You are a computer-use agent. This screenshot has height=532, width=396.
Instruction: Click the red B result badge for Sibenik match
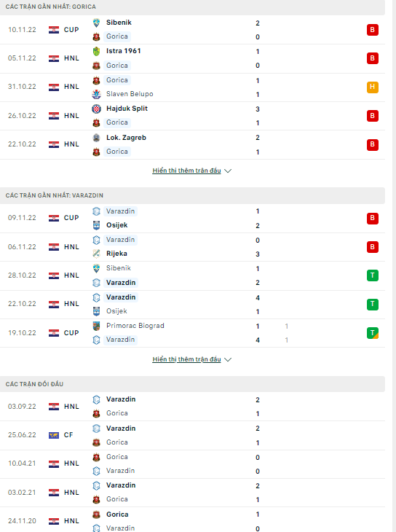pyautogui.click(x=372, y=30)
